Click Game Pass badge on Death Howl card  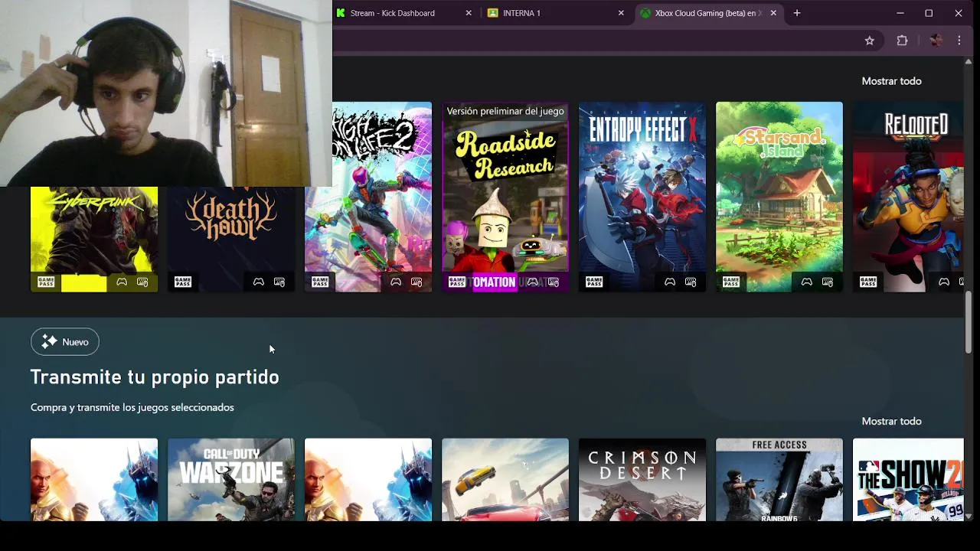point(183,282)
